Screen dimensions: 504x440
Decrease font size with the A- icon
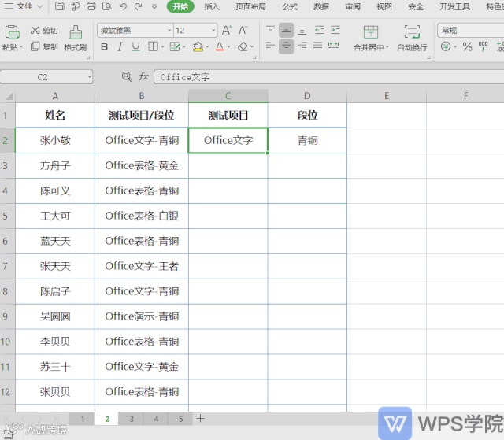(x=243, y=30)
